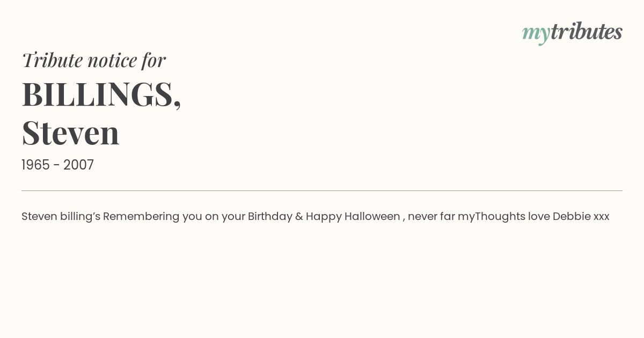Click the mytributes logo

click(x=572, y=33)
